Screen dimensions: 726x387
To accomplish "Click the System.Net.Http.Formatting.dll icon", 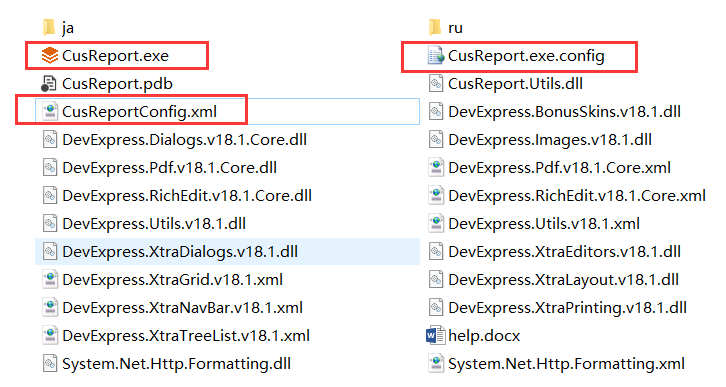I will coord(50,364).
